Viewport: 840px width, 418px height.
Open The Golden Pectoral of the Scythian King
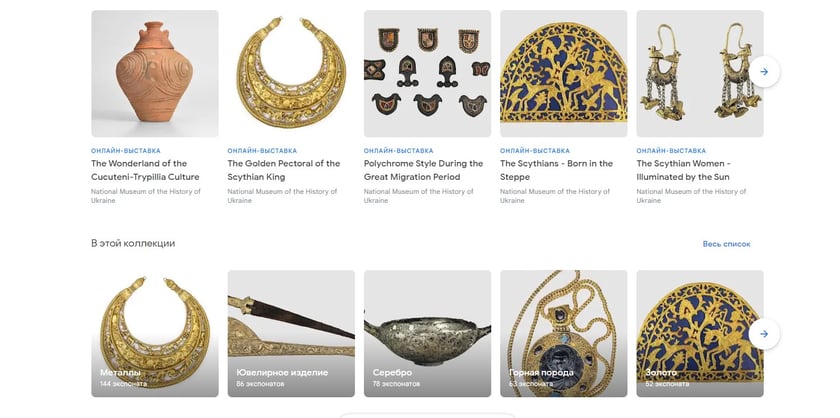coord(283,170)
